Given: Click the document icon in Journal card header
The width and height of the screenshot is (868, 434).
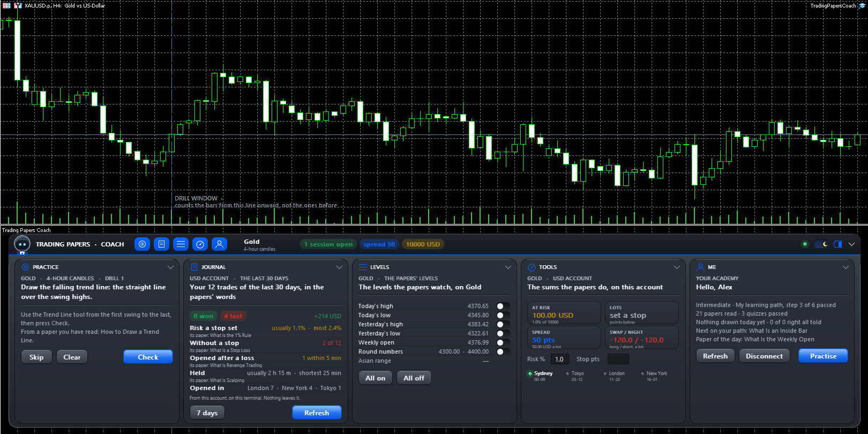Looking at the screenshot, I should (x=194, y=267).
